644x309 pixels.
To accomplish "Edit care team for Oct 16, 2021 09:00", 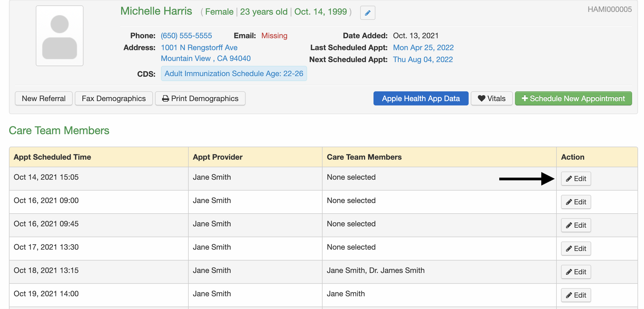I will [x=576, y=202].
